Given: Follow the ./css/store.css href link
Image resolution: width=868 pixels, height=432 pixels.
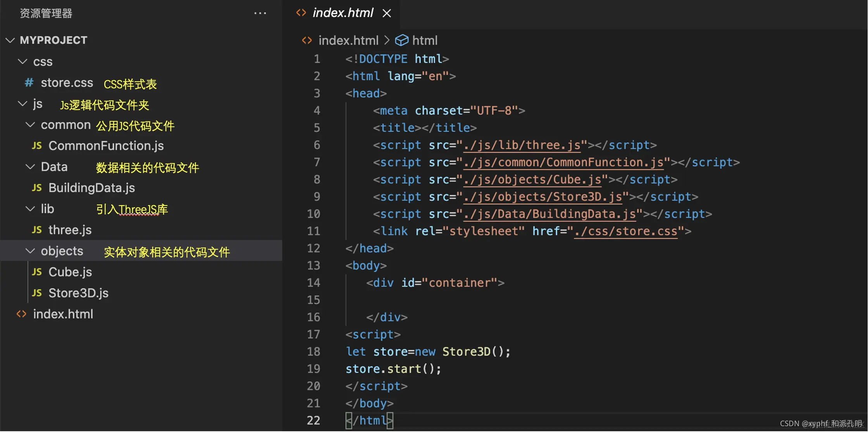Looking at the screenshot, I should tap(625, 231).
